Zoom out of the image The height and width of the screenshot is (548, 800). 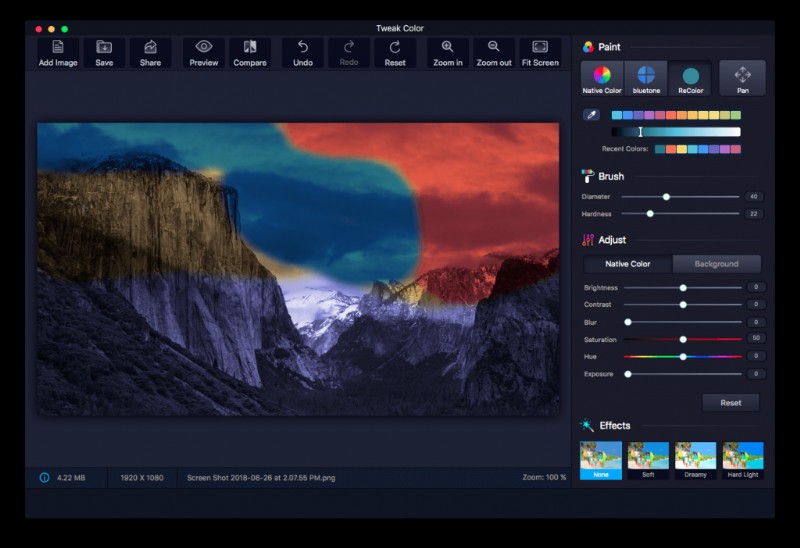(x=494, y=53)
